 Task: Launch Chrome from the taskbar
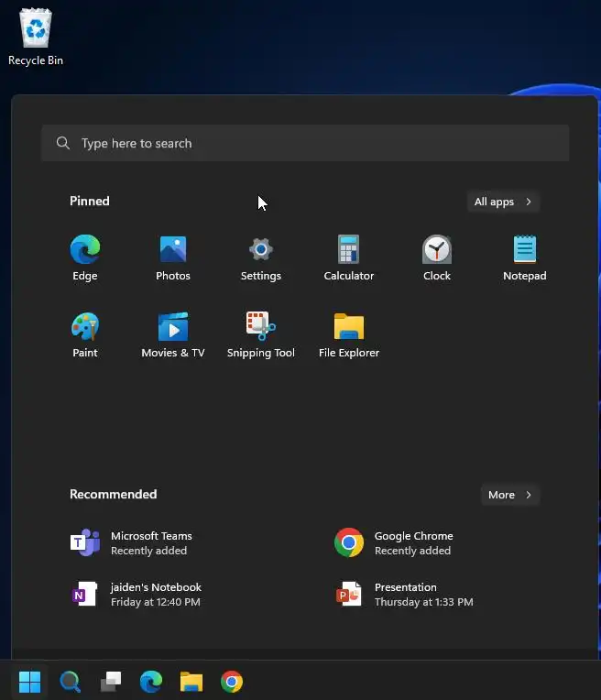(x=232, y=682)
